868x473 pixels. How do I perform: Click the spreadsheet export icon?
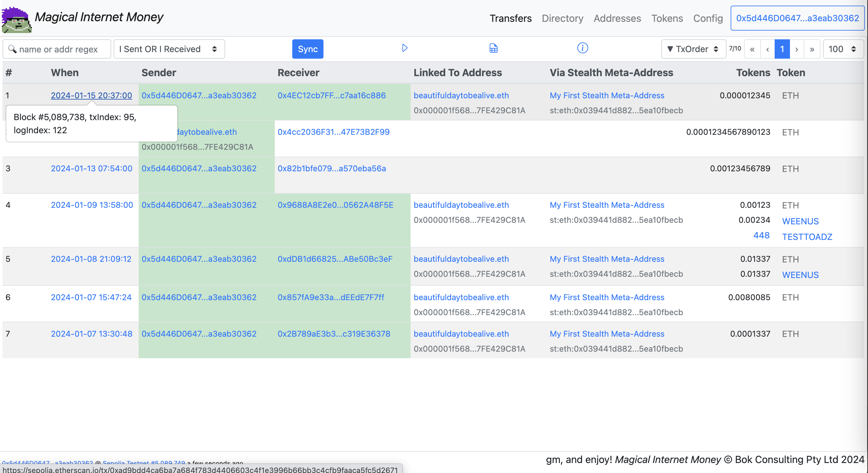493,48
